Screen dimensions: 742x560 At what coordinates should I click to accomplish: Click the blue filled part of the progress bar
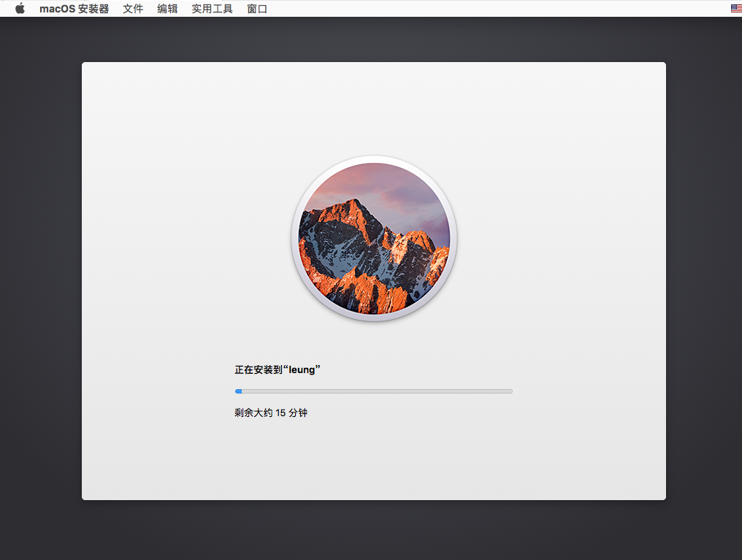[x=239, y=391]
